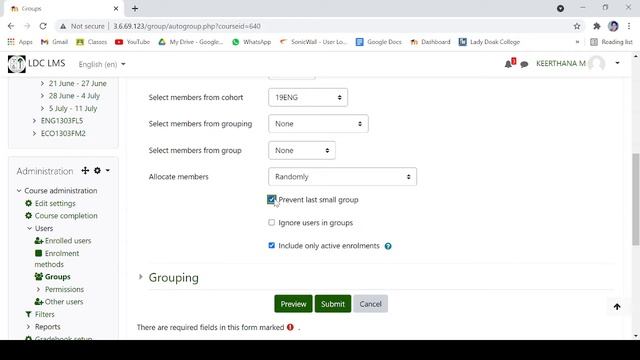Click page vertical scrollbar
640x360 pixels.
(x=636, y=200)
